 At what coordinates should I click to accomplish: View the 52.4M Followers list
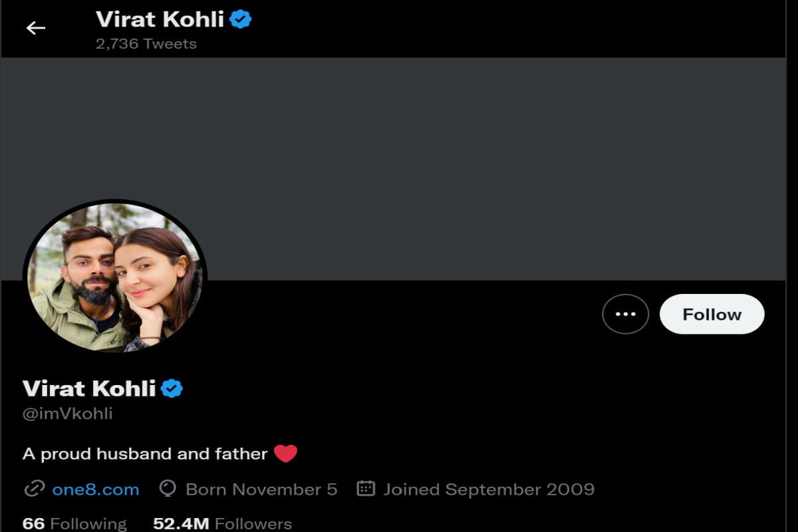[222, 523]
